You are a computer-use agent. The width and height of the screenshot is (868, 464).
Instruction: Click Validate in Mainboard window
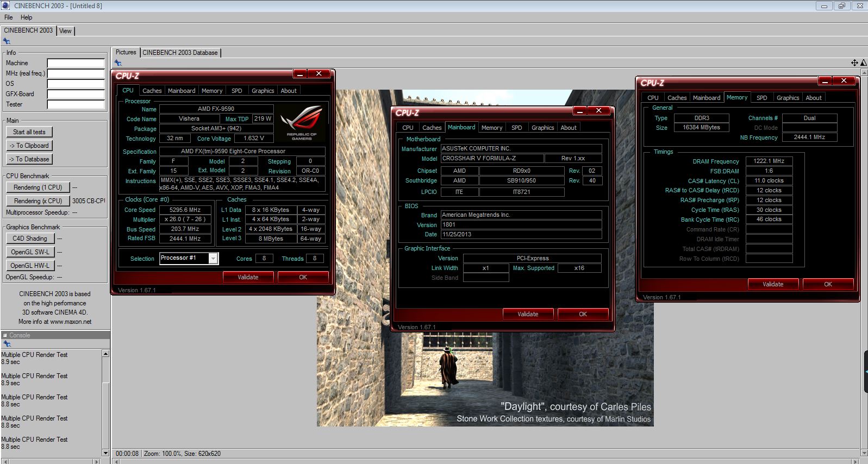[x=528, y=314]
